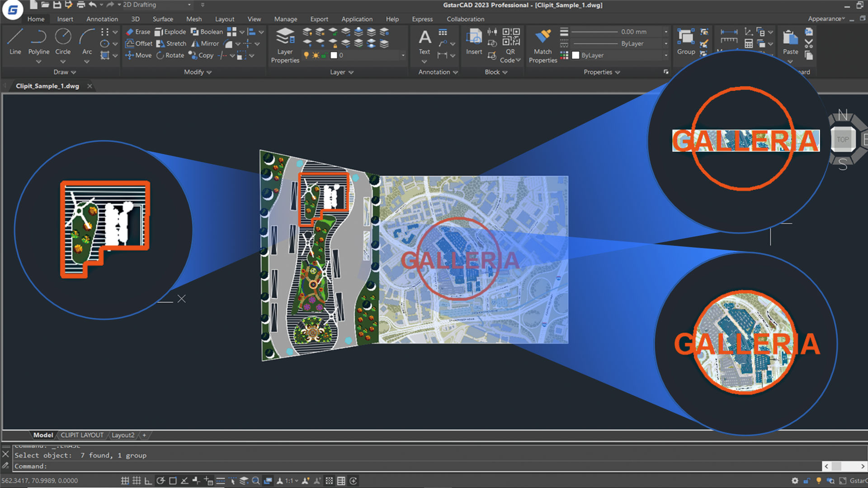Screen dimensions: 868x488
Task: Click the Mirror tool
Action: (205, 43)
